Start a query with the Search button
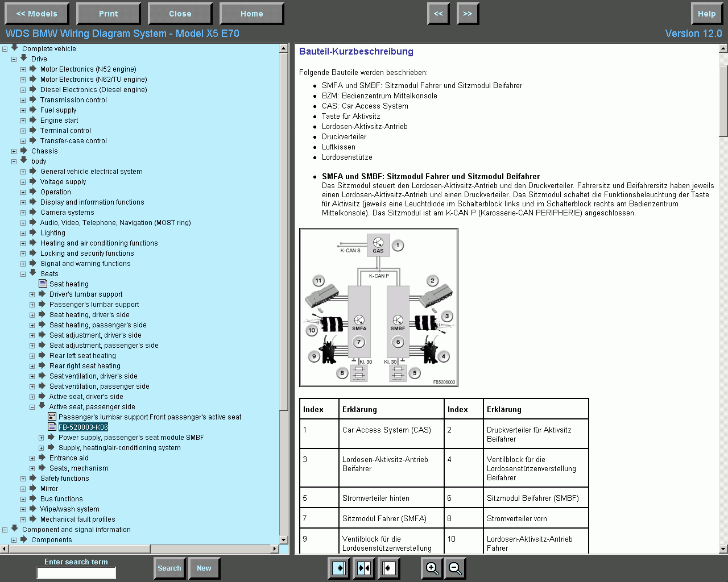This screenshot has width=728, height=582. tap(169, 568)
